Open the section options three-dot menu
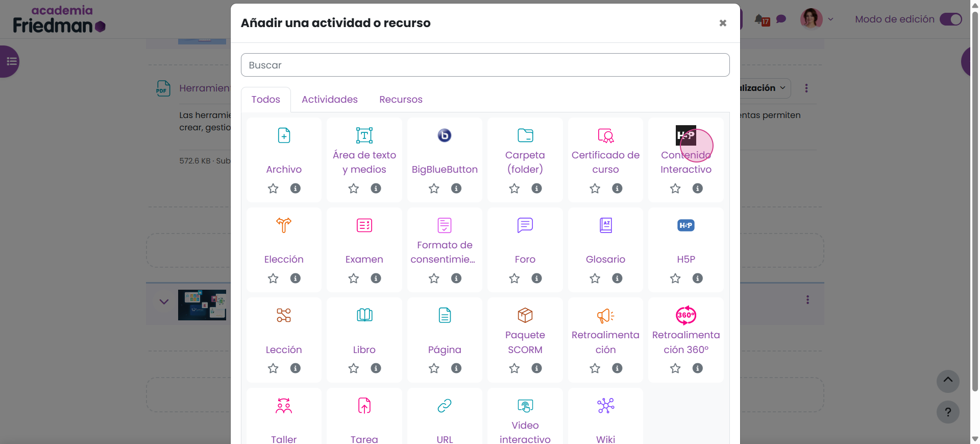The width and height of the screenshot is (980, 444). point(807,300)
